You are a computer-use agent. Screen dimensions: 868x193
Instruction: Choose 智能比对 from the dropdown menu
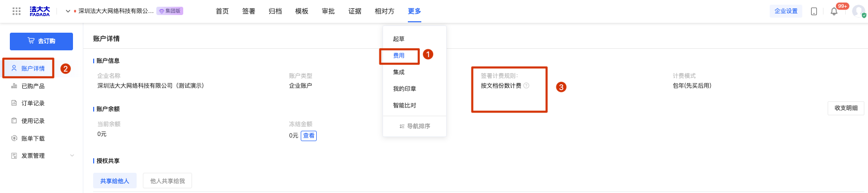[404, 105]
